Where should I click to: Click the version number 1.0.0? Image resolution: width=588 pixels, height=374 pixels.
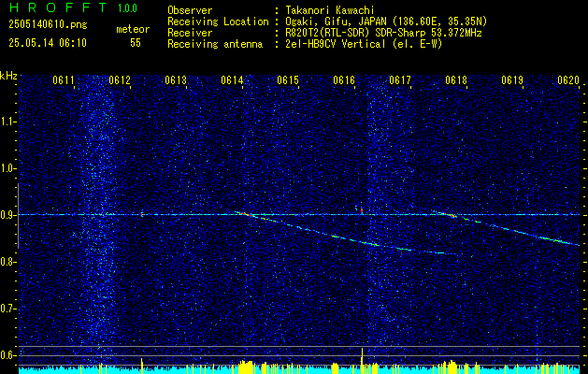tap(127, 7)
